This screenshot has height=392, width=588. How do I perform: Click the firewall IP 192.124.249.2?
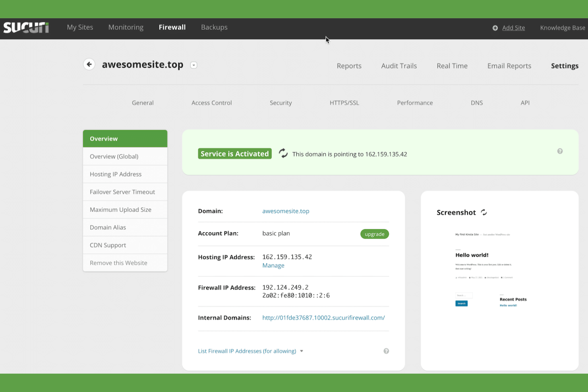point(285,287)
